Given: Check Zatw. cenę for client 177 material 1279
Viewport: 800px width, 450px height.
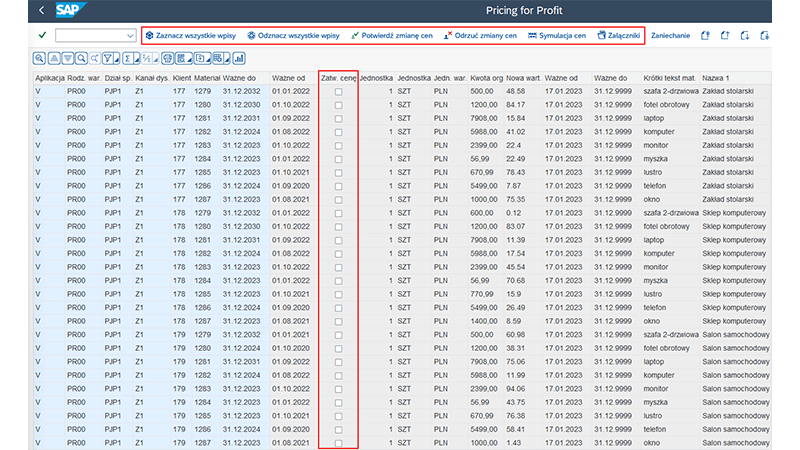Looking at the screenshot, I should tap(338, 91).
